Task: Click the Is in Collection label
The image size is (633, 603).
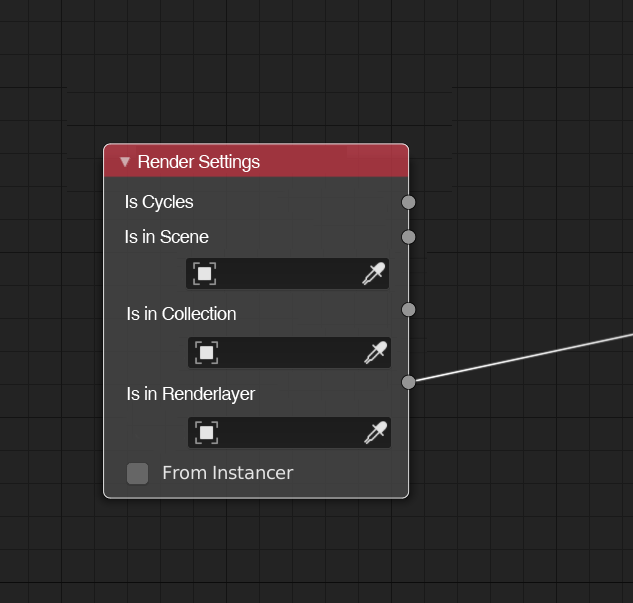Action: point(181,314)
